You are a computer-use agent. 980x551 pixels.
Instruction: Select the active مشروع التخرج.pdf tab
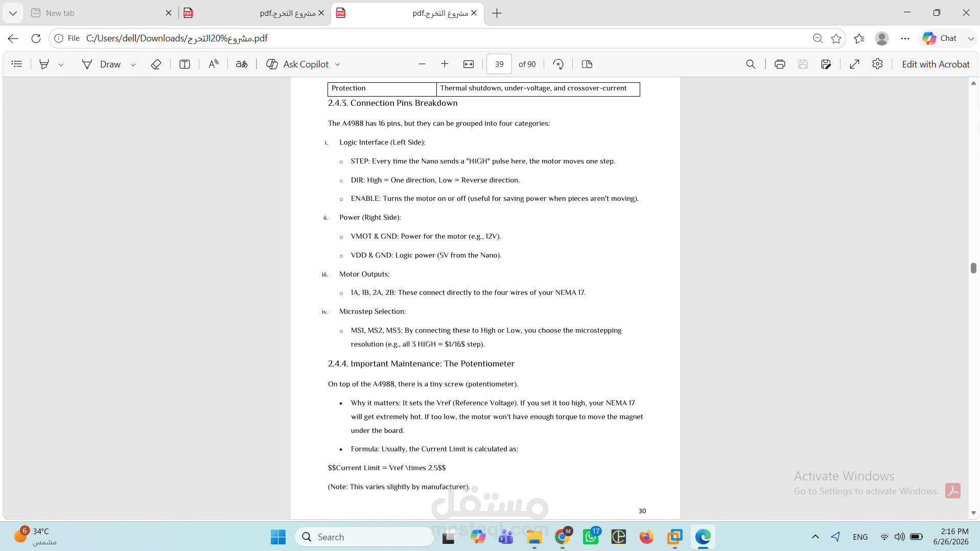click(x=407, y=13)
